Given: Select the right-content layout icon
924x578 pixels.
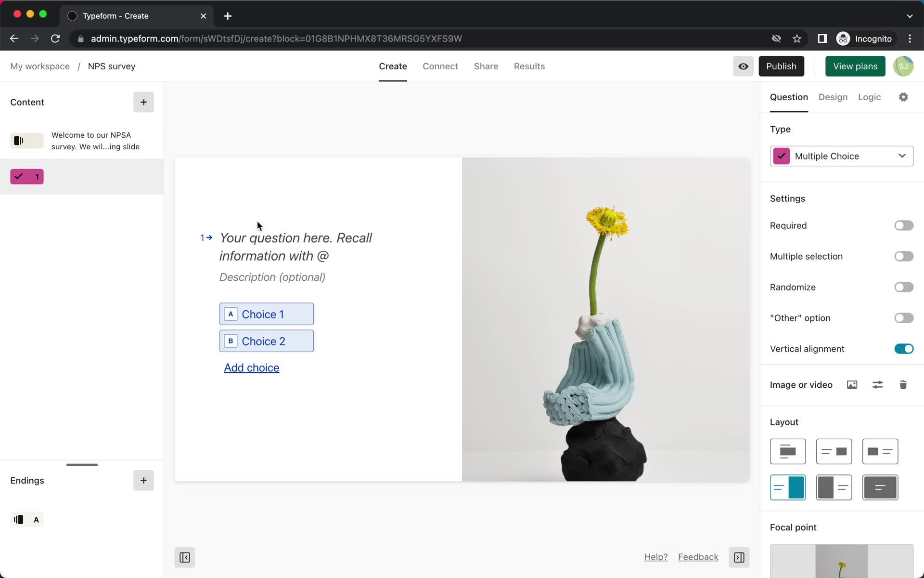Looking at the screenshot, I should [x=834, y=451].
